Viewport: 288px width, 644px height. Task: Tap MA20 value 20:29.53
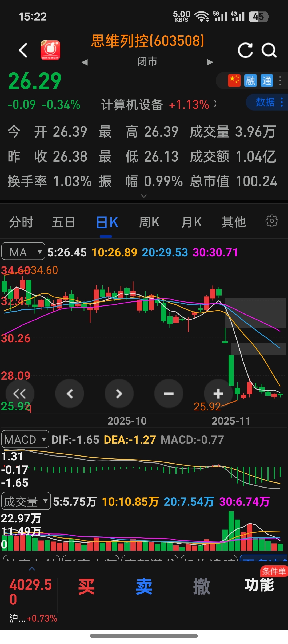pyautogui.click(x=165, y=252)
